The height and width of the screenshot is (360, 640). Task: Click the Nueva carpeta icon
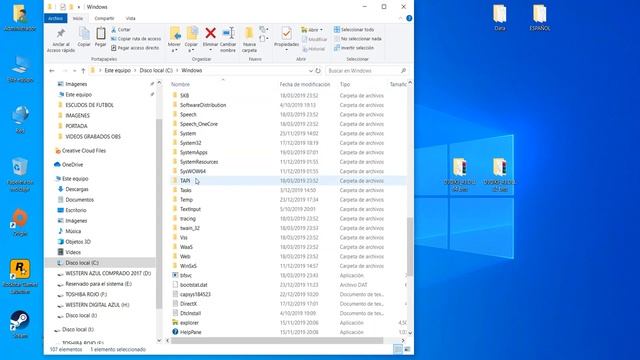click(249, 33)
